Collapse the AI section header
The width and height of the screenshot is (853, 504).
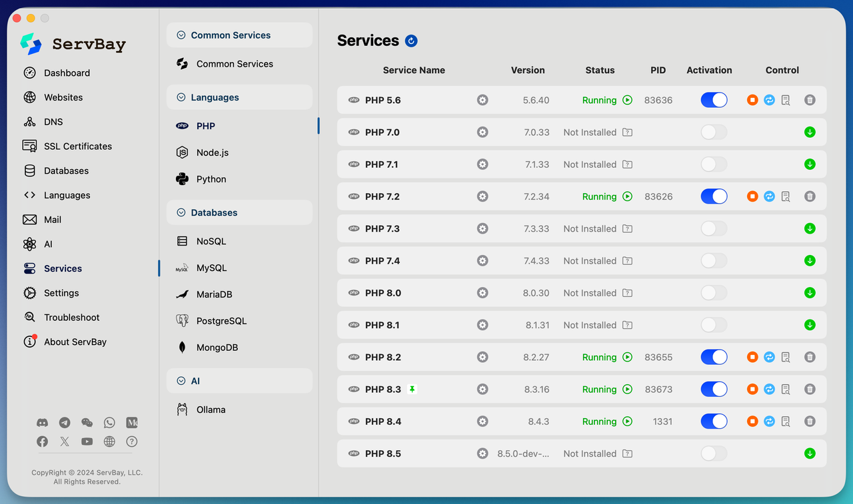pos(239,381)
